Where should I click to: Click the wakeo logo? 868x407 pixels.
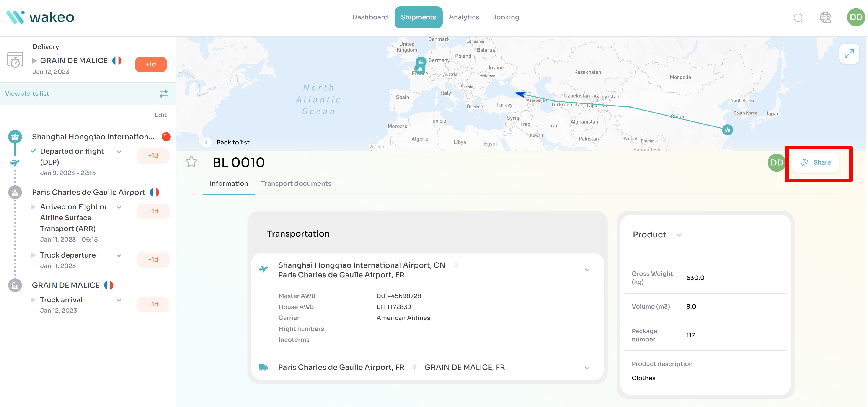(40, 17)
